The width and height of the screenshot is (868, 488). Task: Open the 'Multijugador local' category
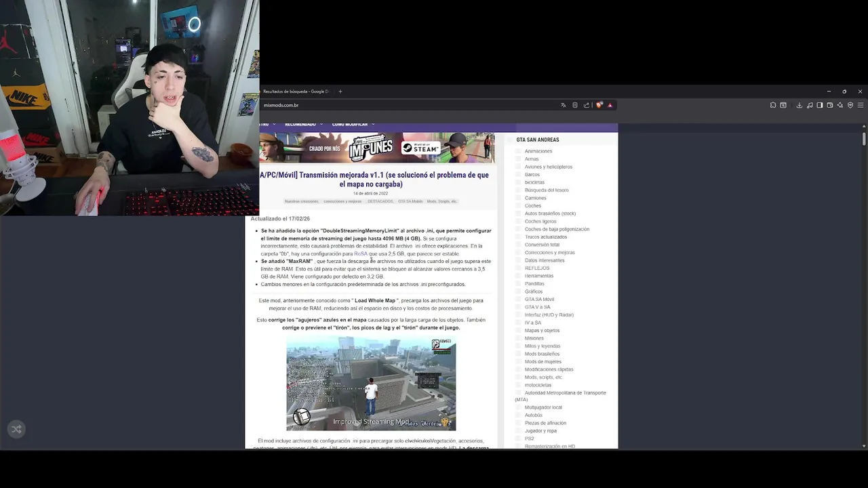coord(543,407)
